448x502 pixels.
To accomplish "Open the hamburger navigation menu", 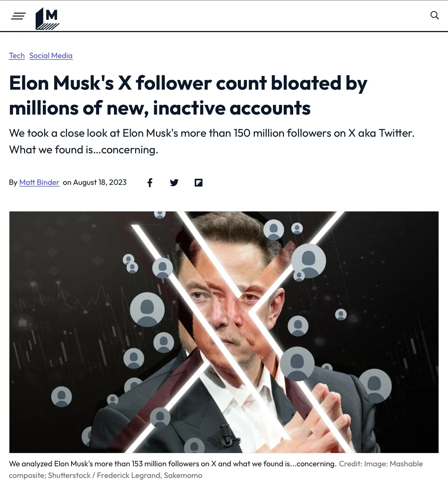I will pyautogui.click(x=18, y=16).
